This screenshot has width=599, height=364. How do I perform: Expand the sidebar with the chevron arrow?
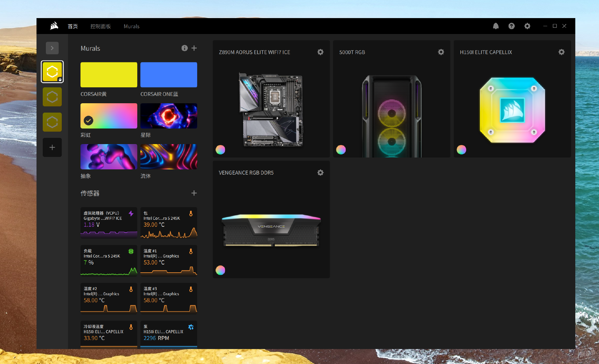tap(52, 48)
